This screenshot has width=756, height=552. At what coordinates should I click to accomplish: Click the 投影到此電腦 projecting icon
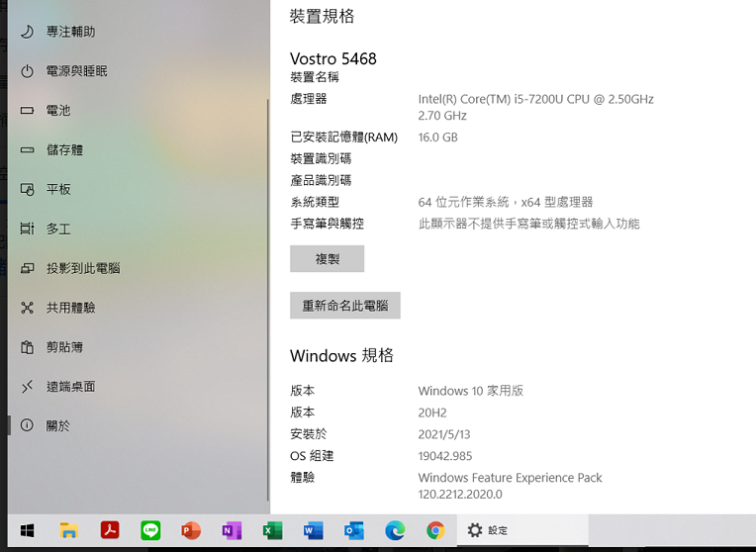pos(27,268)
